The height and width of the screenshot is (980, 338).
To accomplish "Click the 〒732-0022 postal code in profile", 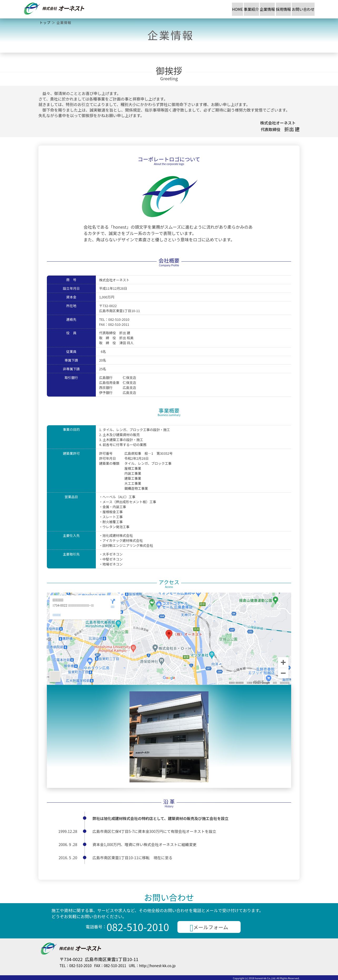I will pos(108,306).
